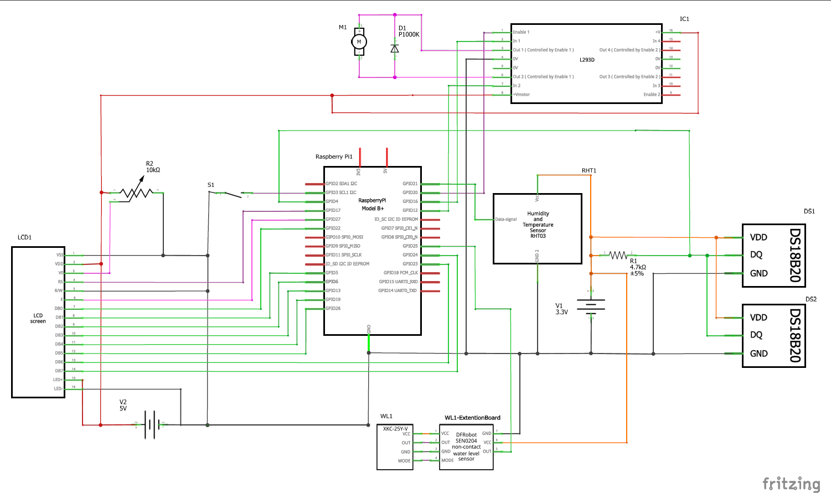The width and height of the screenshot is (831, 504).
Task: Click the IC1 label
Action: (684, 19)
